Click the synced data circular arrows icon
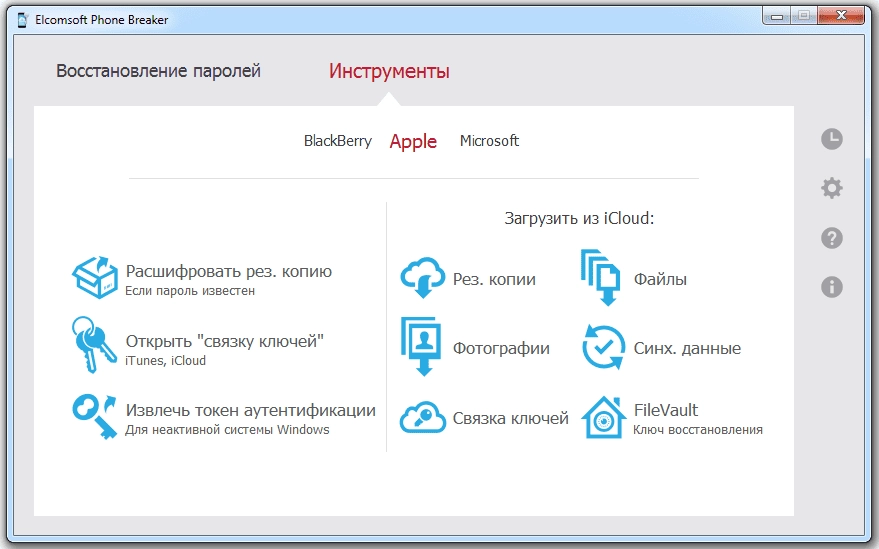 603,348
